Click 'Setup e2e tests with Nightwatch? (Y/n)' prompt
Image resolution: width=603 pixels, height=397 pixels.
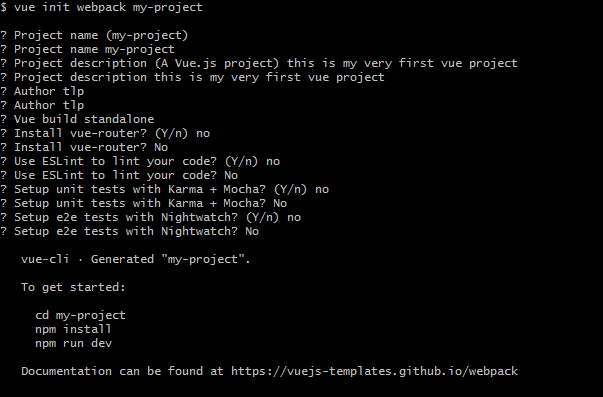point(150,217)
